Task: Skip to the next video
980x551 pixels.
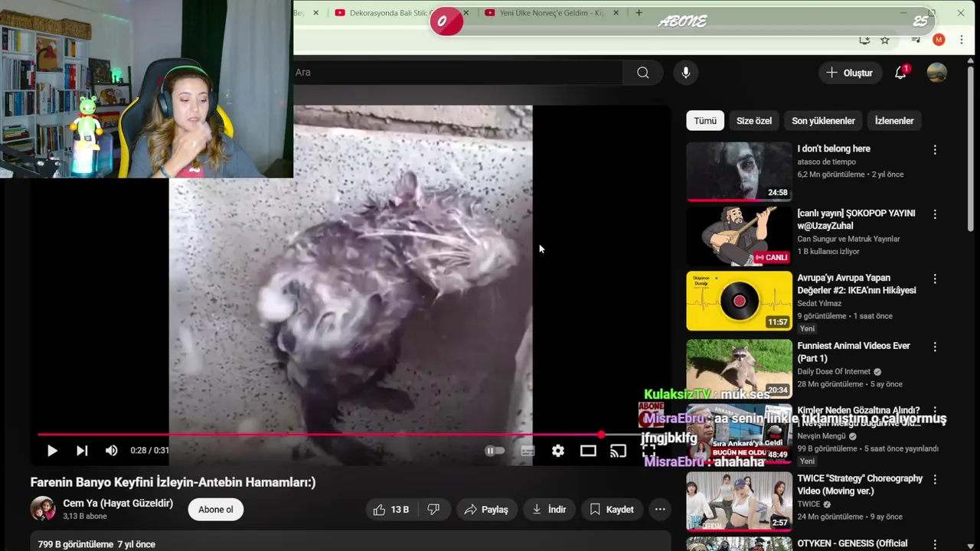Action: coord(82,451)
